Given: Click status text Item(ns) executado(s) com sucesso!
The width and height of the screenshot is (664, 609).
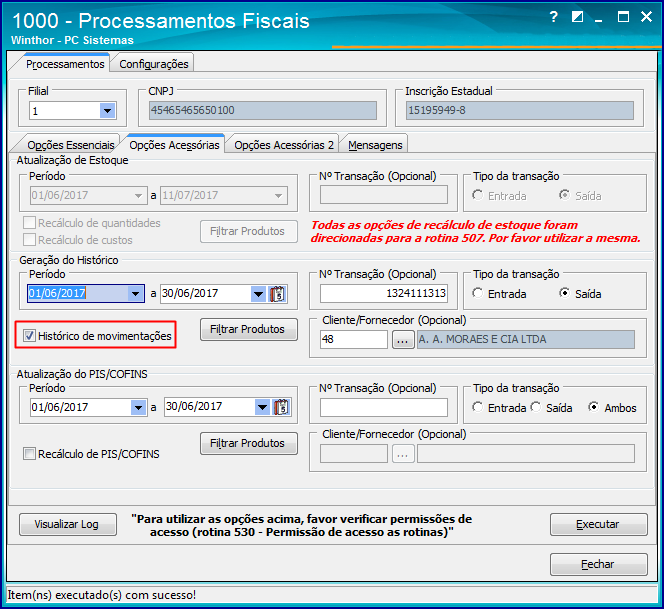Looking at the screenshot, I should (x=102, y=595).
